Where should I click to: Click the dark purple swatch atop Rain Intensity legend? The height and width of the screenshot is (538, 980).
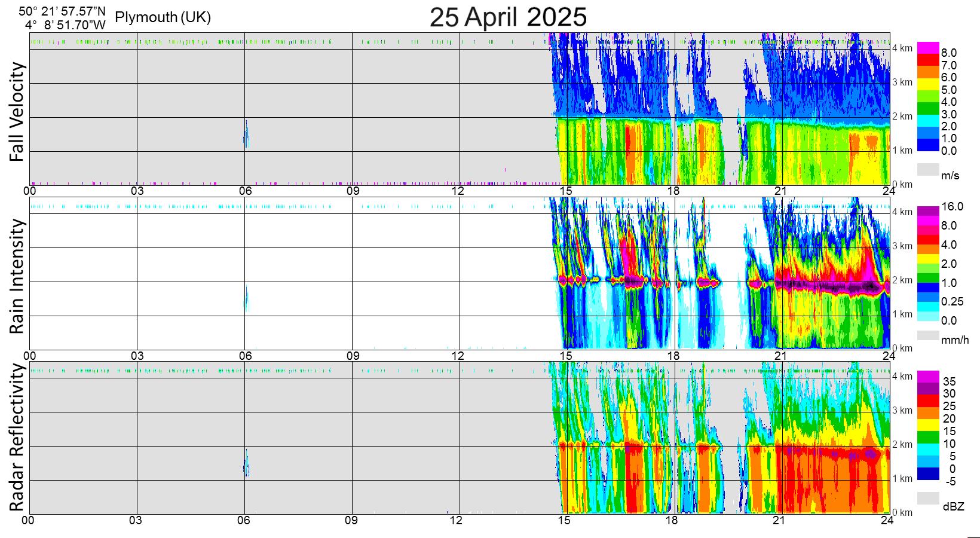pos(928,210)
